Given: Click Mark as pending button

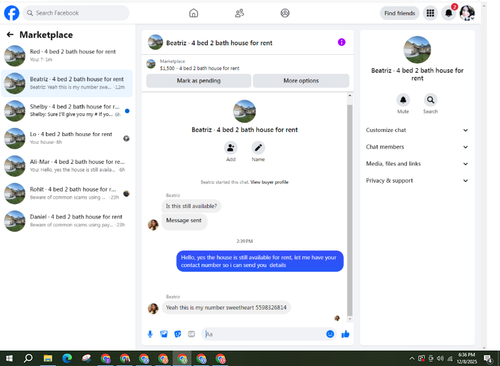Looking at the screenshot, I should tap(199, 81).
